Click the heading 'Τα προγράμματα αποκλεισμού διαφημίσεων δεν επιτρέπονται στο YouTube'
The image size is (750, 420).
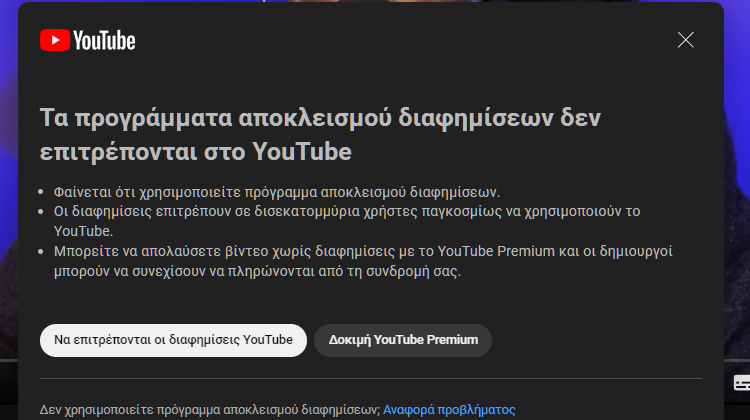pos(320,134)
